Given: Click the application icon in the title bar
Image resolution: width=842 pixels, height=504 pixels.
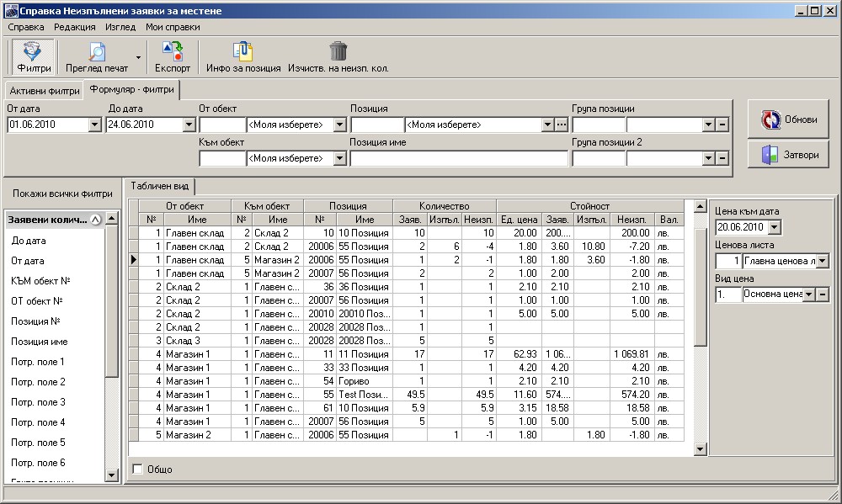Looking at the screenshot, I should [x=10, y=11].
